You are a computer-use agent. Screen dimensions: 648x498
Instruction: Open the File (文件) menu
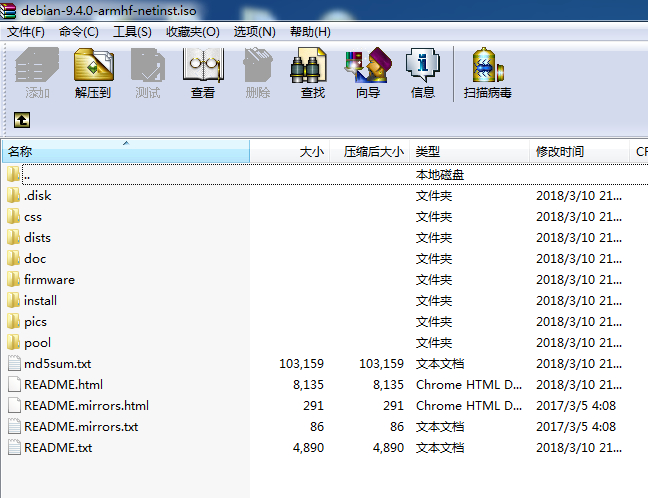tap(26, 32)
